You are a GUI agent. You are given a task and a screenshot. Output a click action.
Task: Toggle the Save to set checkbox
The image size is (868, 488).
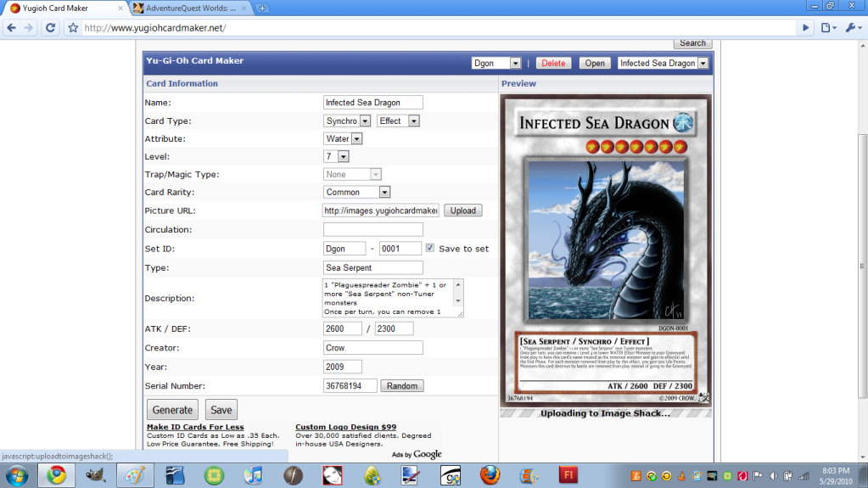tap(430, 249)
